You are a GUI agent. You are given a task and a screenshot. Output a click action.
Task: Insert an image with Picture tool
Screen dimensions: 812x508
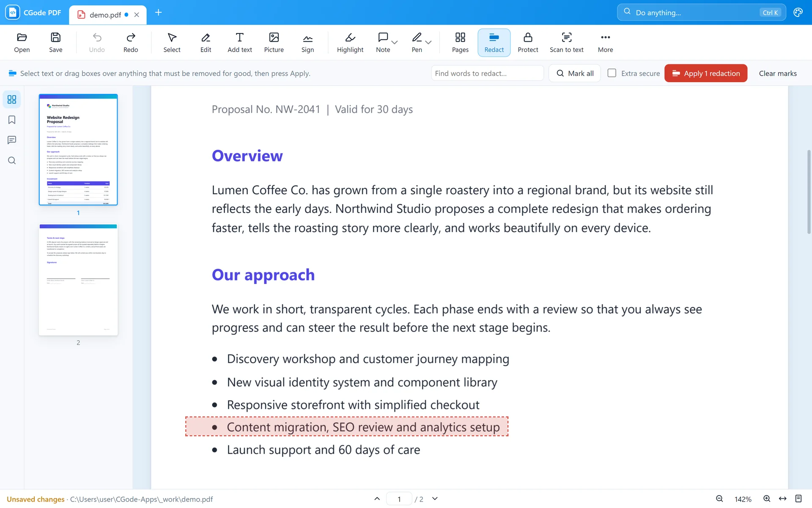click(x=274, y=43)
